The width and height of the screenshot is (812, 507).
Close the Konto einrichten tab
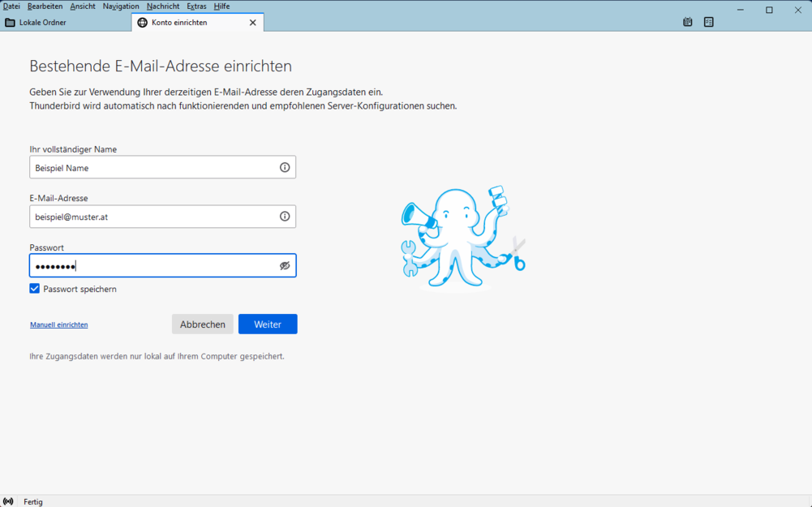click(x=252, y=23)
